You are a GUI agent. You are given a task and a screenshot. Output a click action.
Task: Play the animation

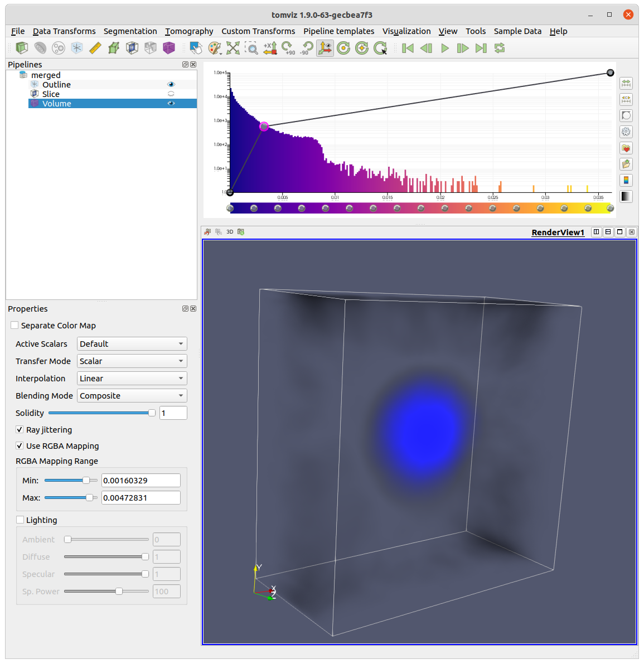pos(444,48)
